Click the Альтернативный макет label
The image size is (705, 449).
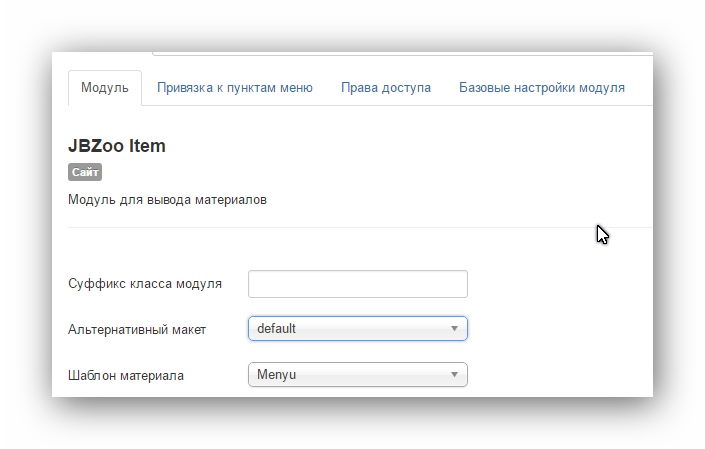(x=137, y=329)
